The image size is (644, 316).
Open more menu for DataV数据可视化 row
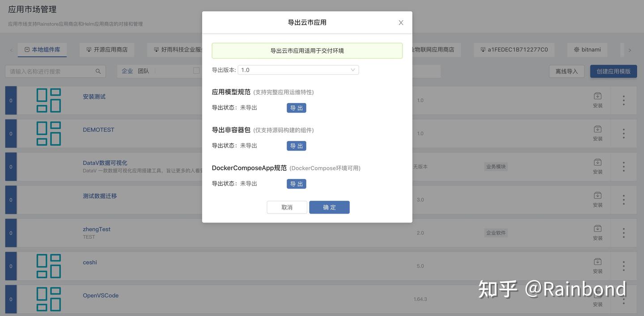point(623,166)
